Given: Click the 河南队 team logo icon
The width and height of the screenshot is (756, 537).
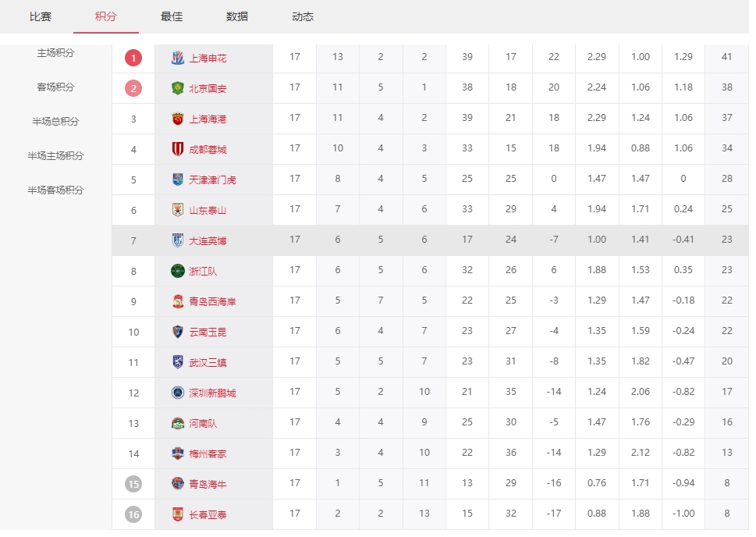Looking at the screenshot, I should (178, 423).
